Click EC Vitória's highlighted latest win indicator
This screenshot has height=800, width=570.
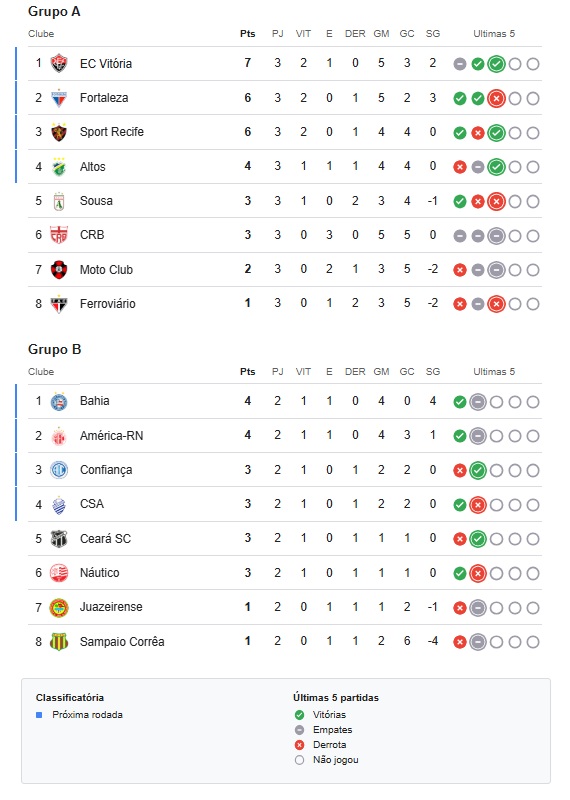point(496,64)
